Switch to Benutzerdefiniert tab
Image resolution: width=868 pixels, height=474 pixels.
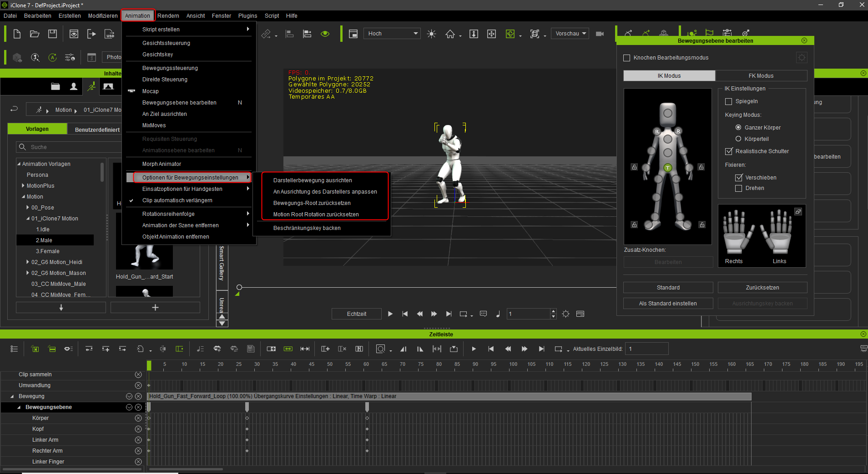click(97, 130)
